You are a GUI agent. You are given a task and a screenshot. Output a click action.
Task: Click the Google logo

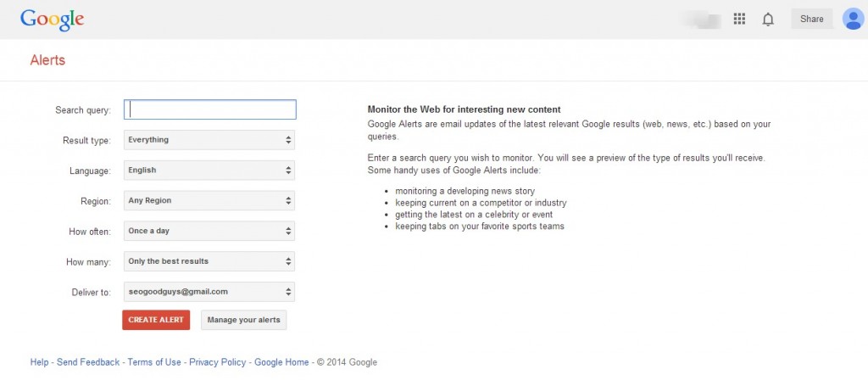point(52,20)
